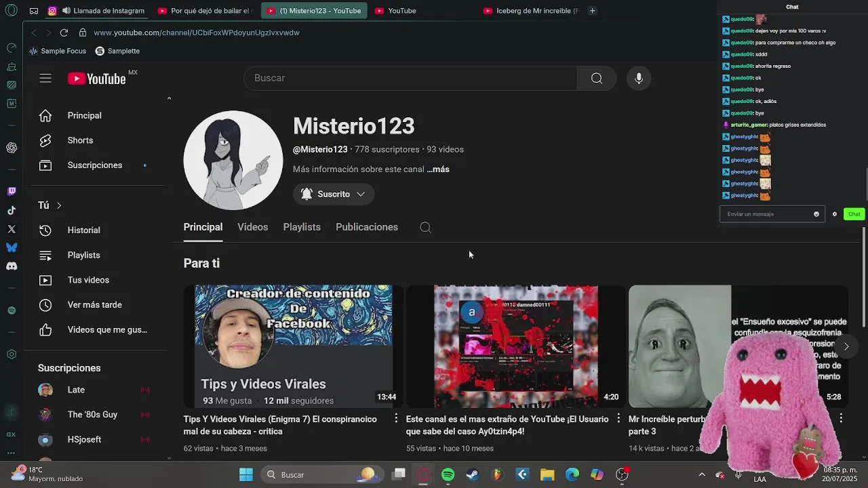Expand the Tú section chevron

point(59,205)
